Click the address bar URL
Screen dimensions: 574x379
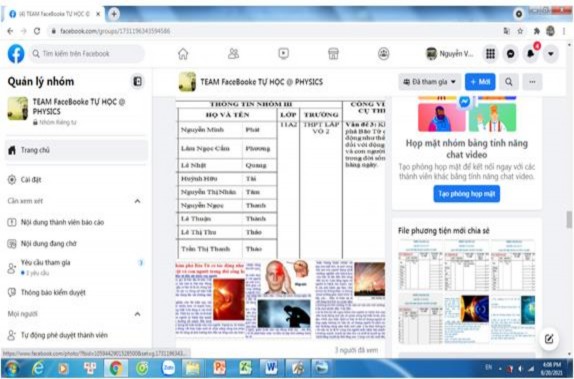(115, 31)
